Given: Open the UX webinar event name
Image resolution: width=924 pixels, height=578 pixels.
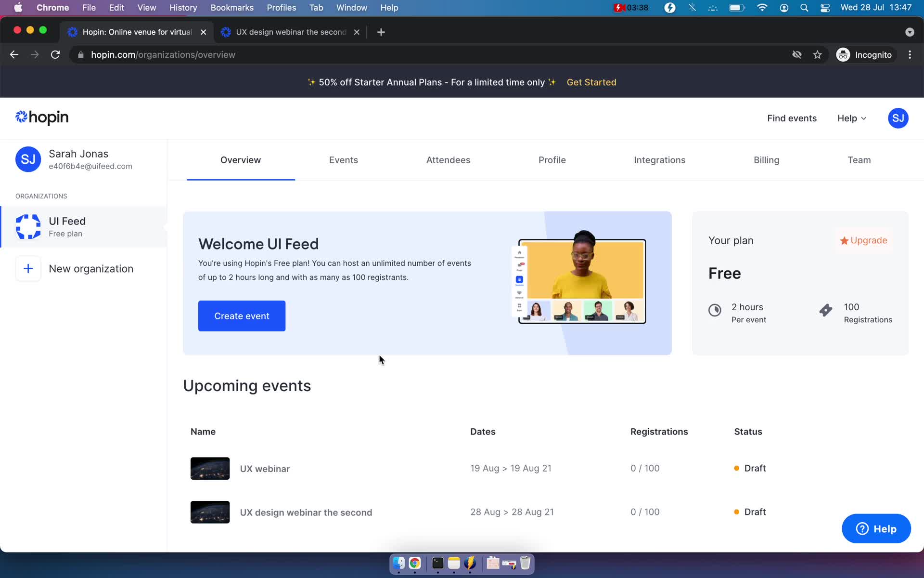Looking at the screenshot, I should point(265,469).
